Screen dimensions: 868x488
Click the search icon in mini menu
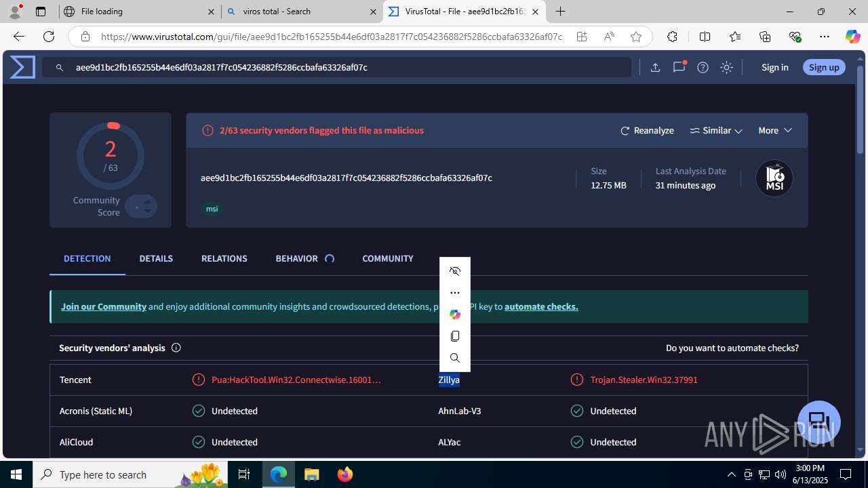coord(455,358)
